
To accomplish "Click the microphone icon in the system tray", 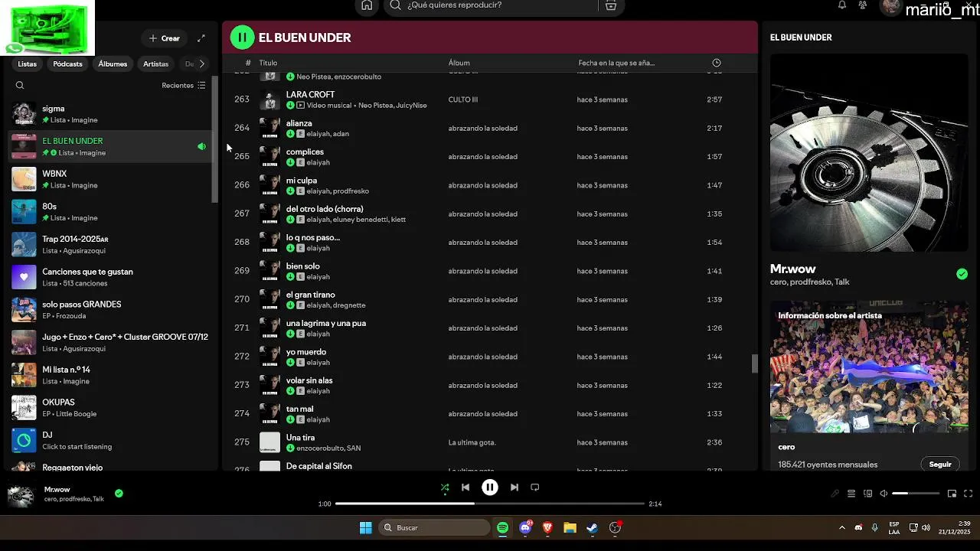I will 874,527.
